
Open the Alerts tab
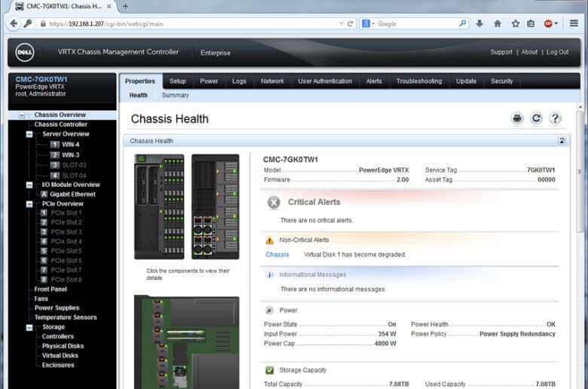pyautogui.click(x=374, y=81)
